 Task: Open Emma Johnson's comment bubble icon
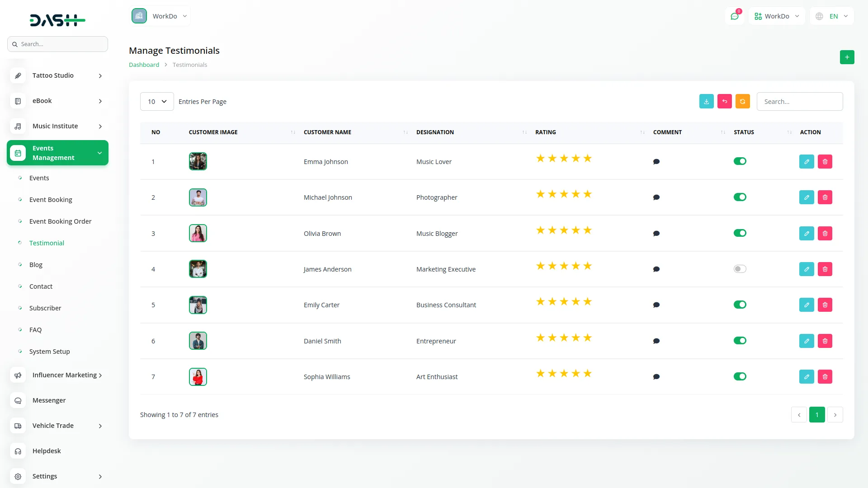[656, 162]
